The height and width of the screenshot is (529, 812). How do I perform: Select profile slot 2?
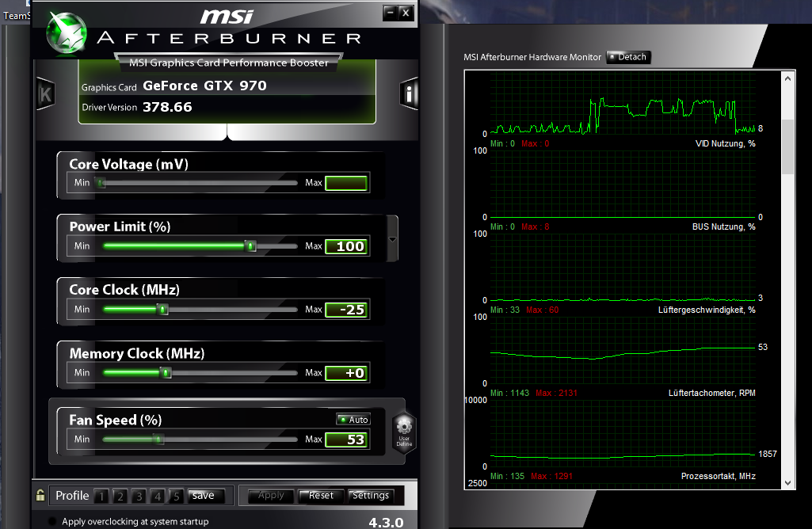click(x=120, y=497)
